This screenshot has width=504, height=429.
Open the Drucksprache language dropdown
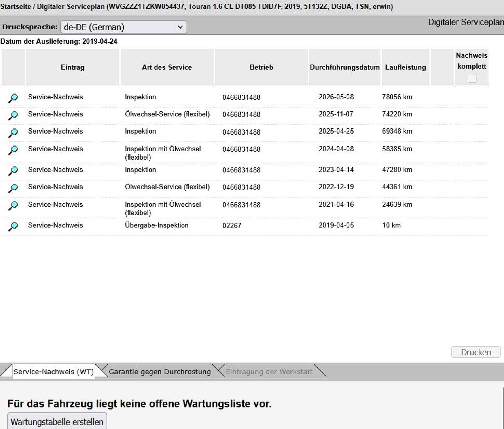click(x=124, y=27)
